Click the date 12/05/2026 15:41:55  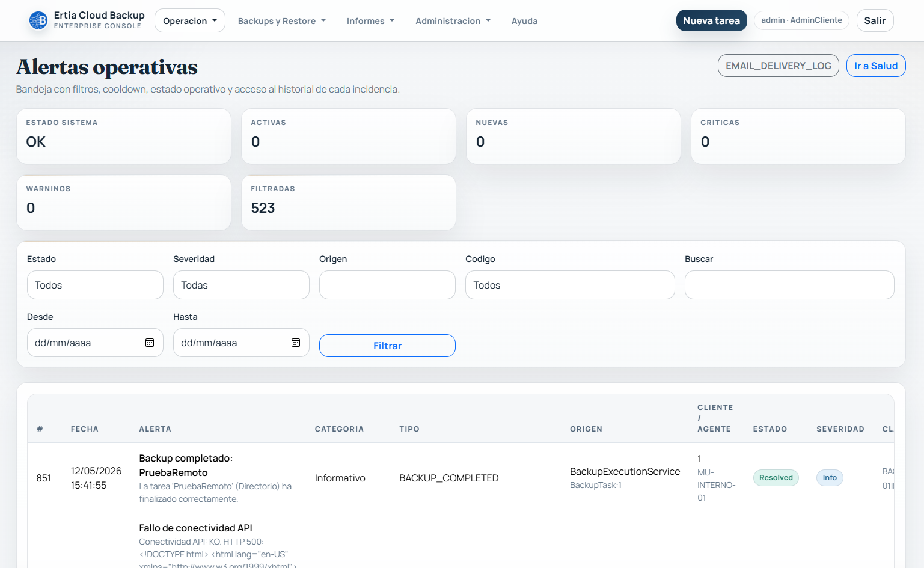coord(96,478)
